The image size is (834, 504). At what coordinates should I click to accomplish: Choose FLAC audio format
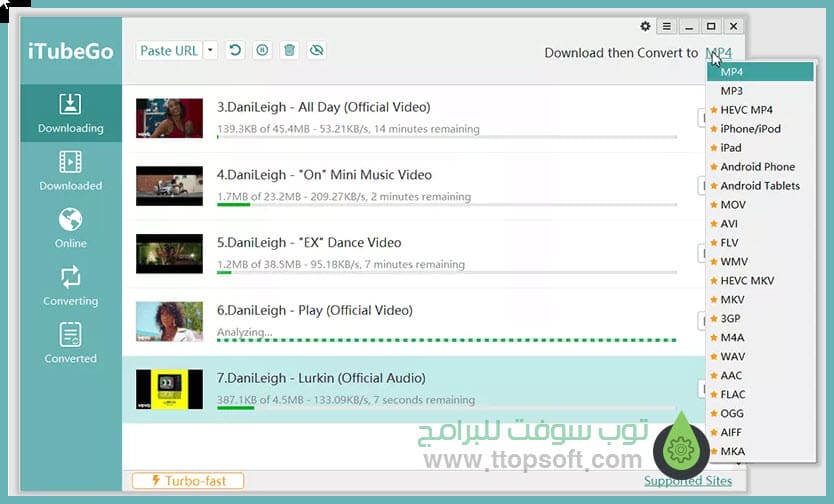(761, 394)
